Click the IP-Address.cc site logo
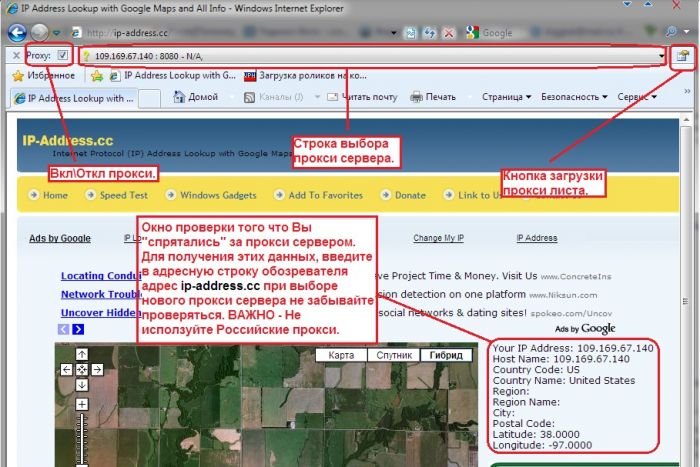Viewport: 700px width, 467px height. click(x=67, y=141)
